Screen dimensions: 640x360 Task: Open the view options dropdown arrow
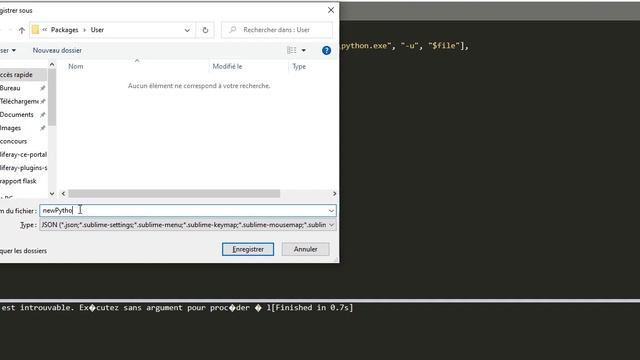pyautogui.click(x=303, y=50)
